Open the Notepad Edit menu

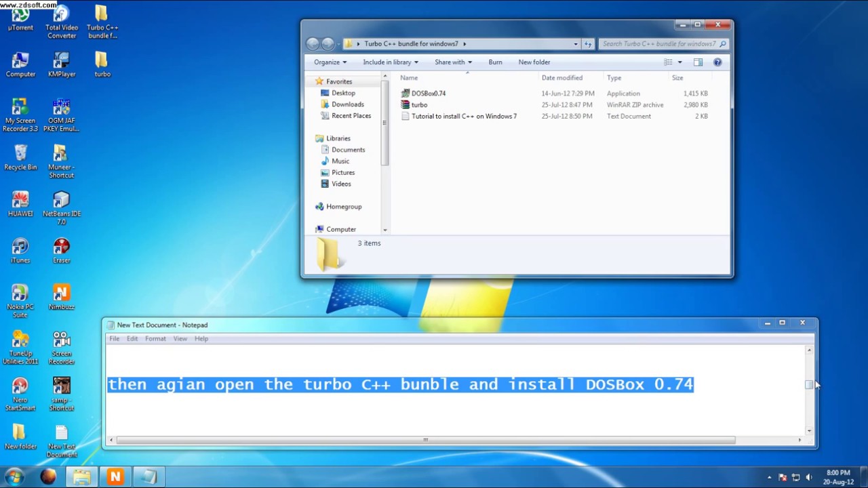click(132, 339)
